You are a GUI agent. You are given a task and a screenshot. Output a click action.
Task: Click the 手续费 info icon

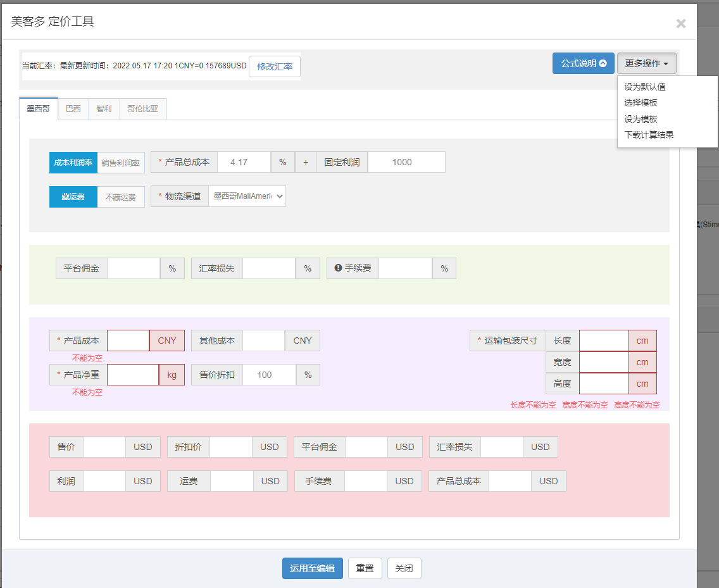click(338, 268)
